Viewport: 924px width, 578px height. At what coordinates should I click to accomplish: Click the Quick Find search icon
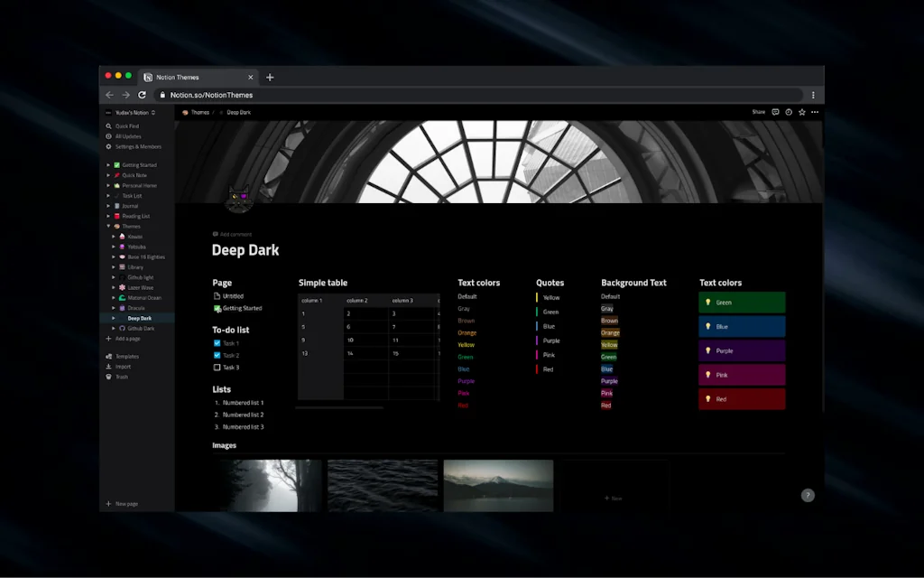(x=108, y=126)
